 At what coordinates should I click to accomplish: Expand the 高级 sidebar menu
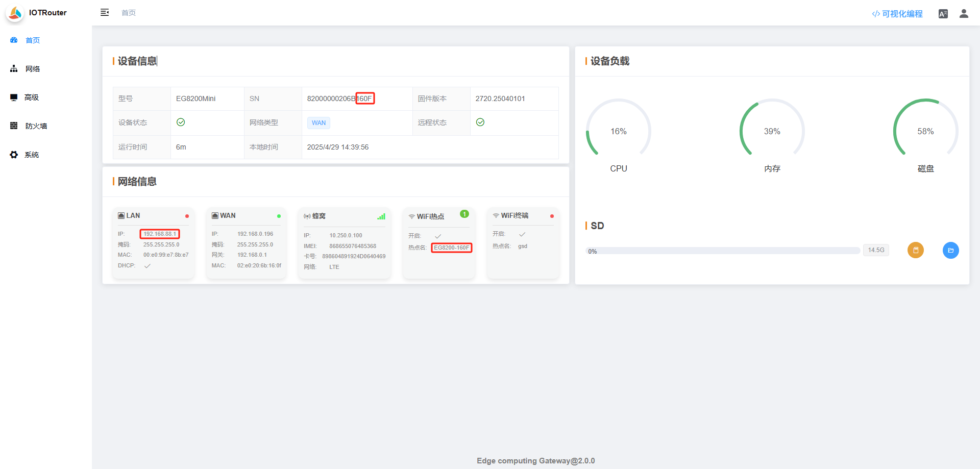pyautogui.click(x=32, y=97)
